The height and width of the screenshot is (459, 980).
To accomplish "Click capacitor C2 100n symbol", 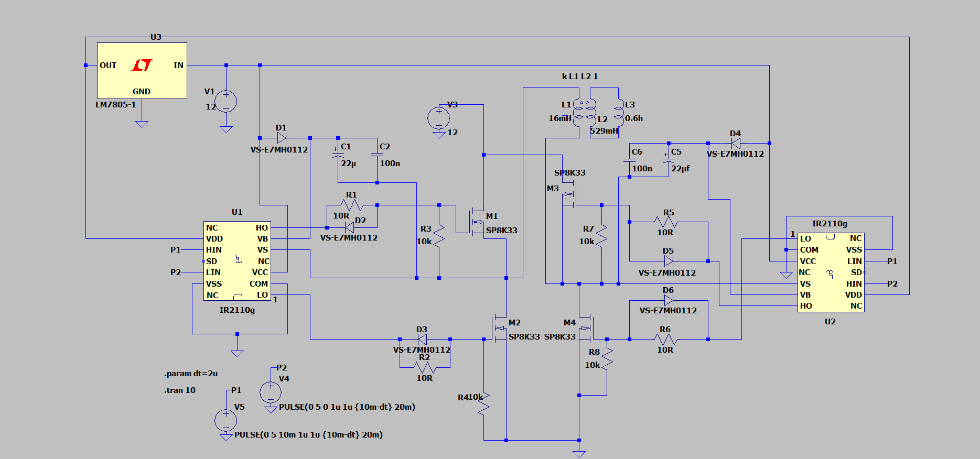I will (x=377, y=155).
